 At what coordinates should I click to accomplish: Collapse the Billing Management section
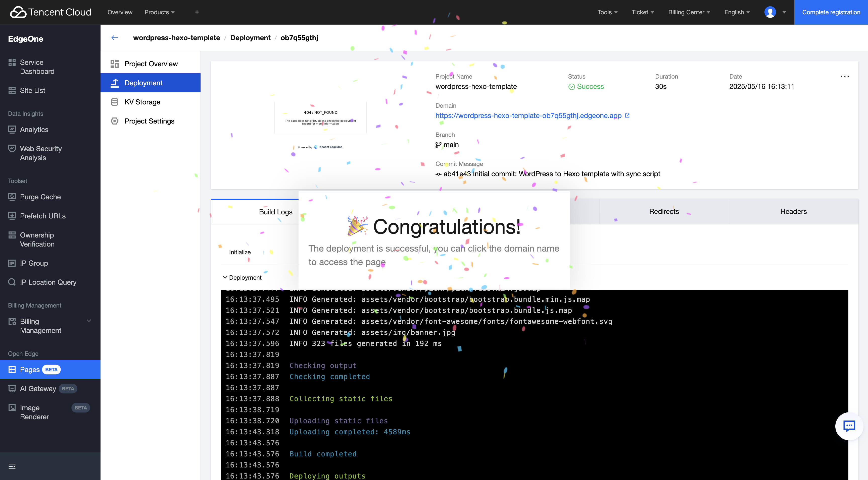click(89, 321)
